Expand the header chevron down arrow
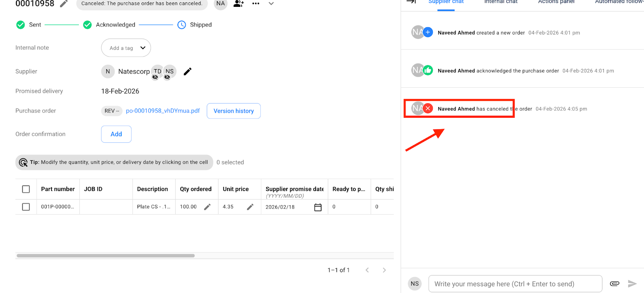Image resolution: width=644 pixels, height=293 pixels. pyautogui.click(x=271, y=4)
